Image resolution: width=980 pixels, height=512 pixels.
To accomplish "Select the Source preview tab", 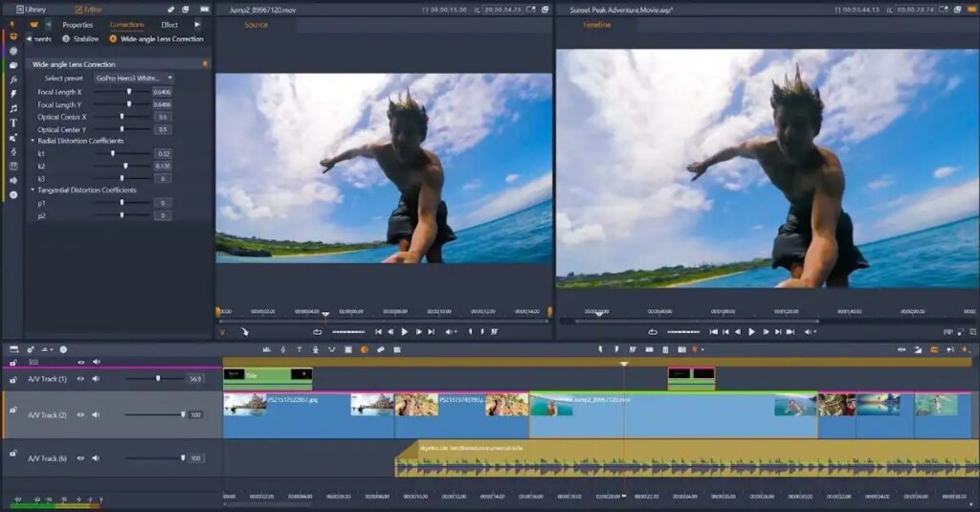I will 256,25.
